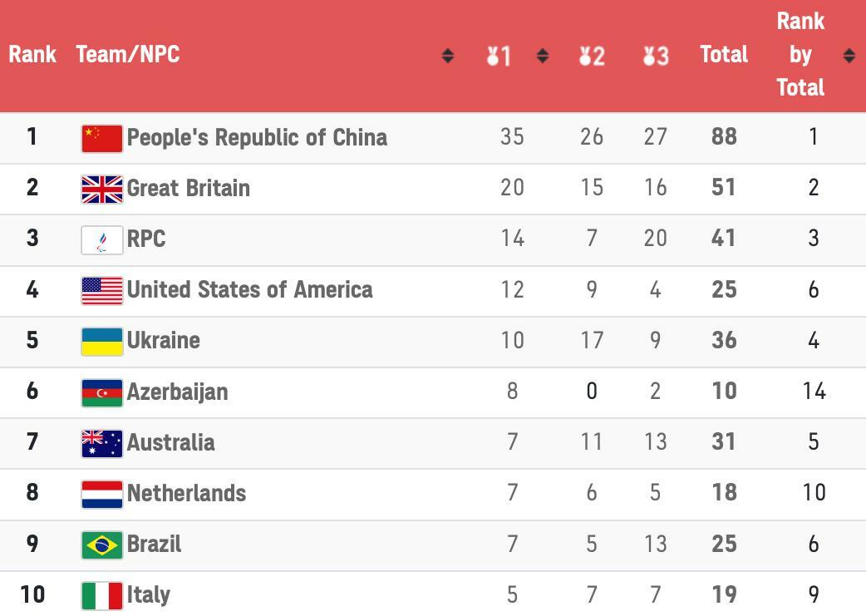Click the Australia flag icon
The image size is (866, 616).
tap(102, 443)
